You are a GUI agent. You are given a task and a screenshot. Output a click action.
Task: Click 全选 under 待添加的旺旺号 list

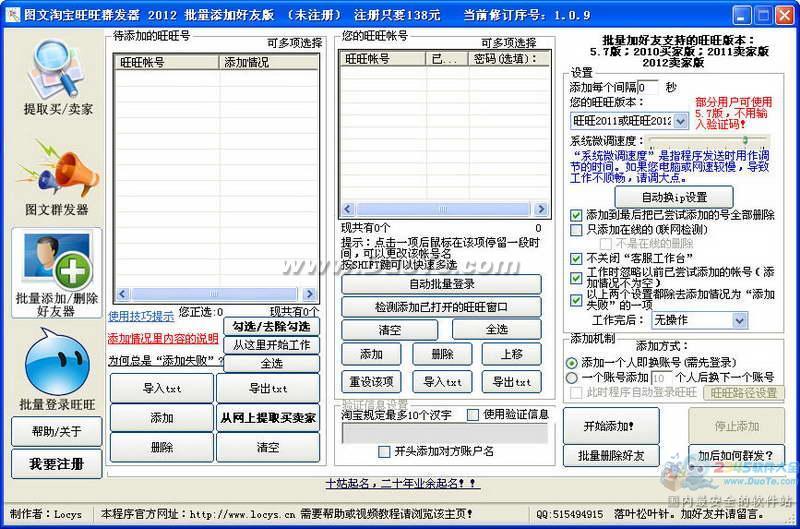(271, 363)
